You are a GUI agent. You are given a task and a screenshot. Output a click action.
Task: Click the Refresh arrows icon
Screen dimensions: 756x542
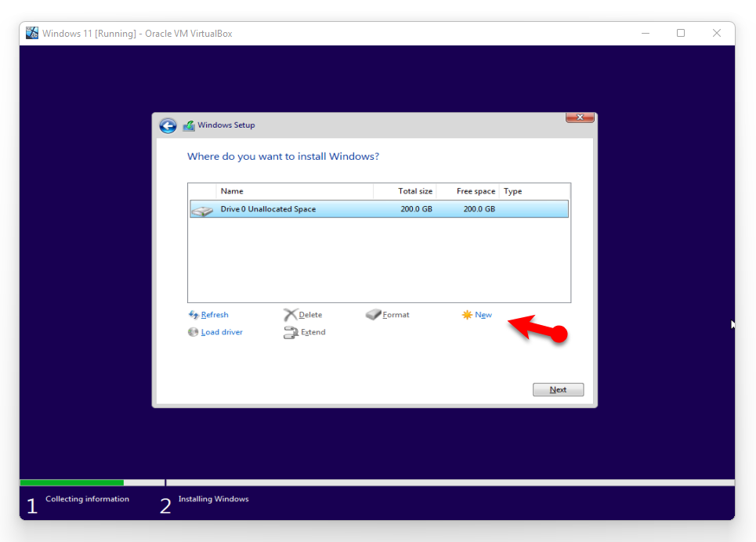click(194, 315)
